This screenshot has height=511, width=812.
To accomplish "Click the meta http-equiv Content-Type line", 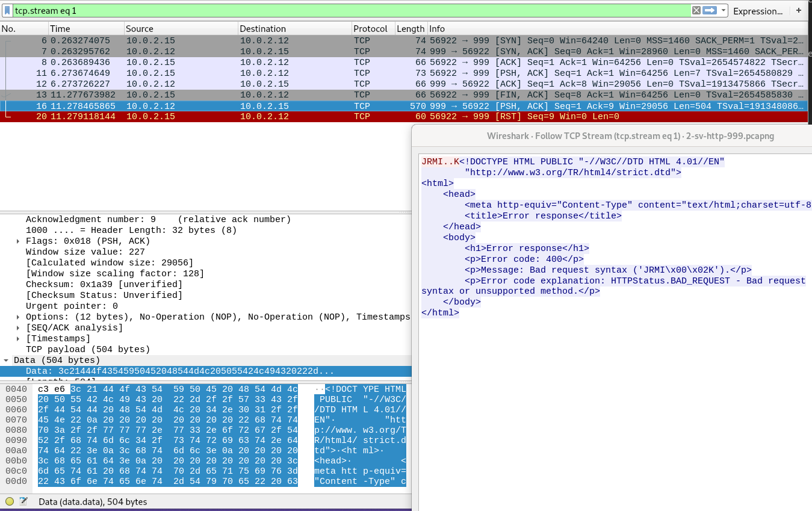I will click(x=638, y=205).
